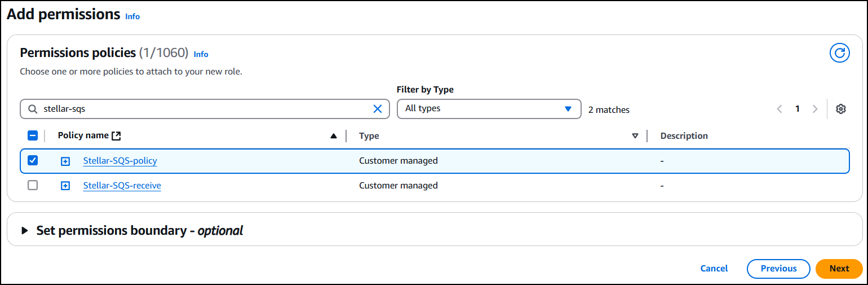Click the Type column sort arrow
The width and height of the screenshot is (868, 285).
[x=635, y=136]
